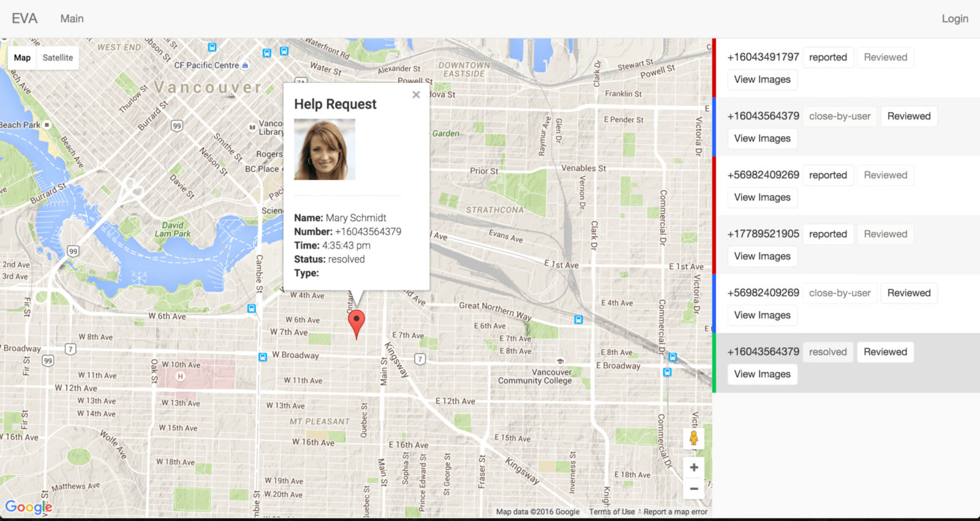Click the Help Request popup title

point(335,104)
